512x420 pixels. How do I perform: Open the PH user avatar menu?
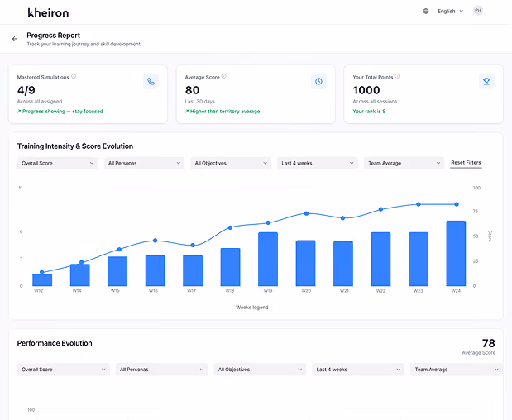click(478, 11)
